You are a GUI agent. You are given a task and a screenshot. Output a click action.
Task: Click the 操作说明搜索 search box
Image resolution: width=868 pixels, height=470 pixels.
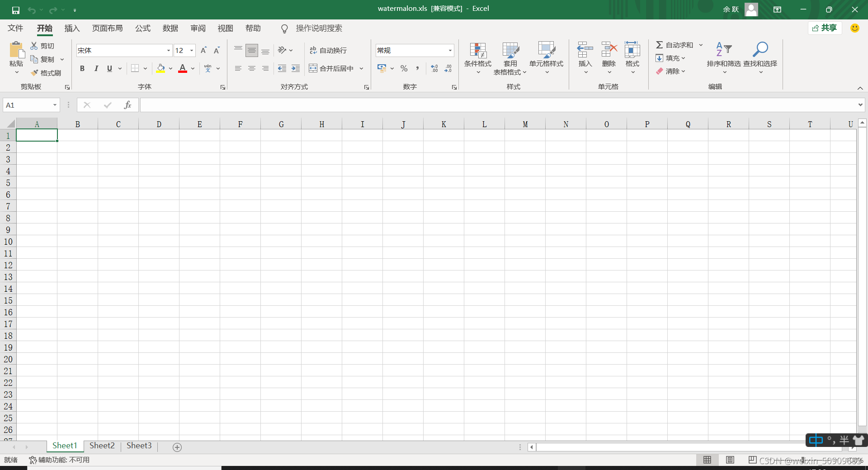click(x=319, y=28)
